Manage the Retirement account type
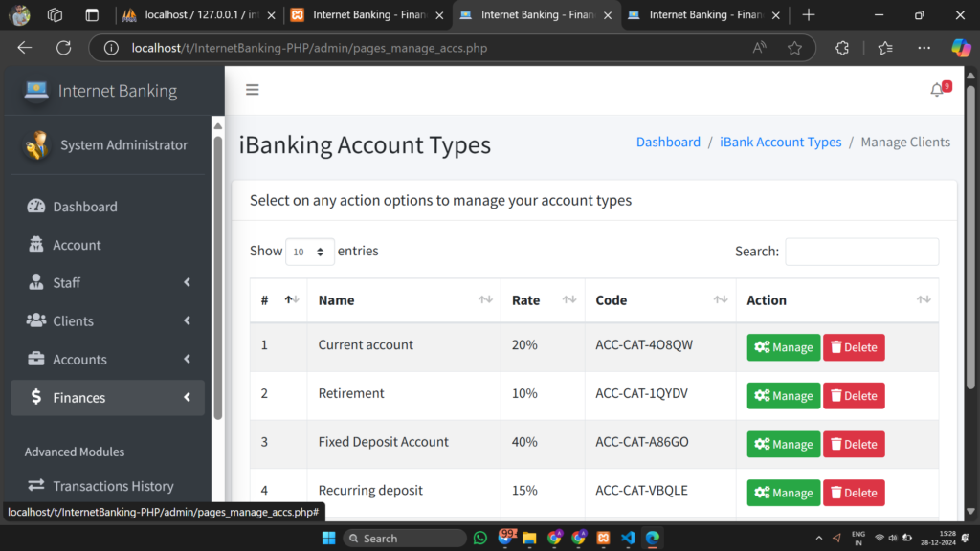980x551 pixels. tap(783, 395)
